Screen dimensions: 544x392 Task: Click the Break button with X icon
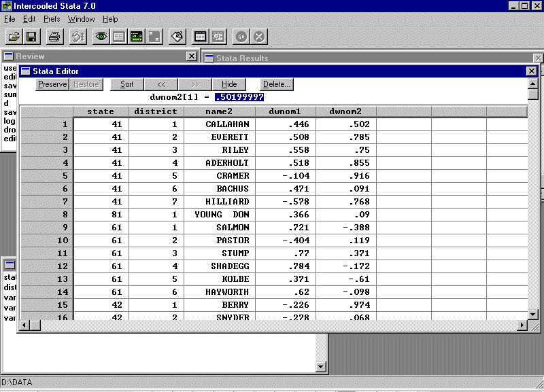pyautogui.click(x=259, y=37)
